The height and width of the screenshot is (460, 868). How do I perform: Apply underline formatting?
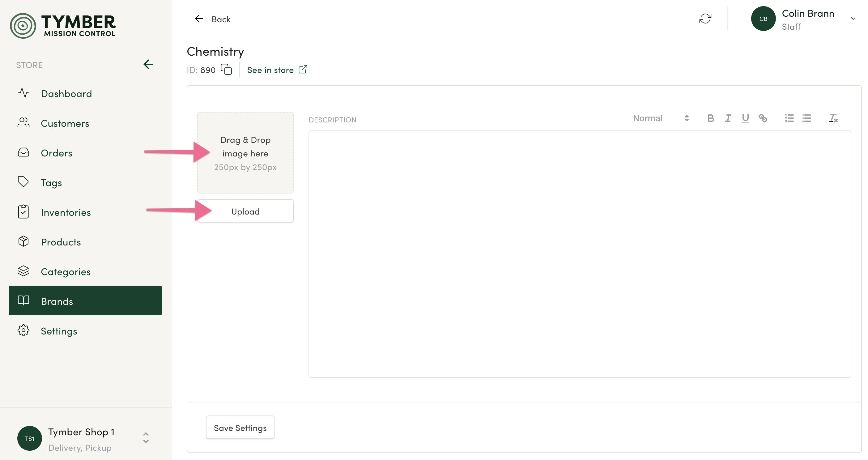point(745,118)
